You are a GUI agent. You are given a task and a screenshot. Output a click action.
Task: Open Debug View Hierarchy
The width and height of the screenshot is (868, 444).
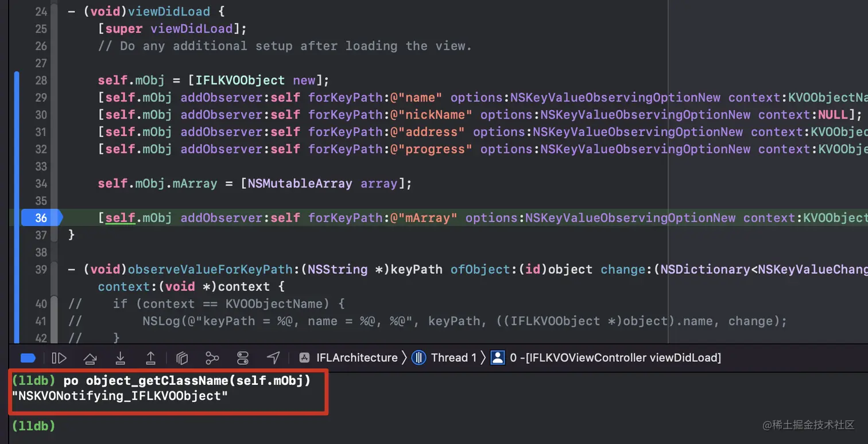pyautogui.click(x=182, y=358)
